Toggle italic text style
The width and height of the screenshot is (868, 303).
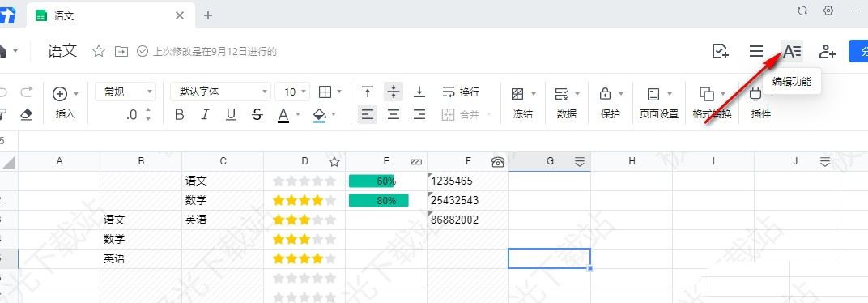(205, 115)
